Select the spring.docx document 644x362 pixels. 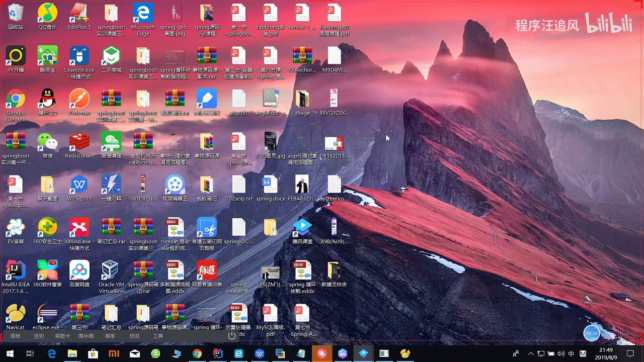point(270,188)
